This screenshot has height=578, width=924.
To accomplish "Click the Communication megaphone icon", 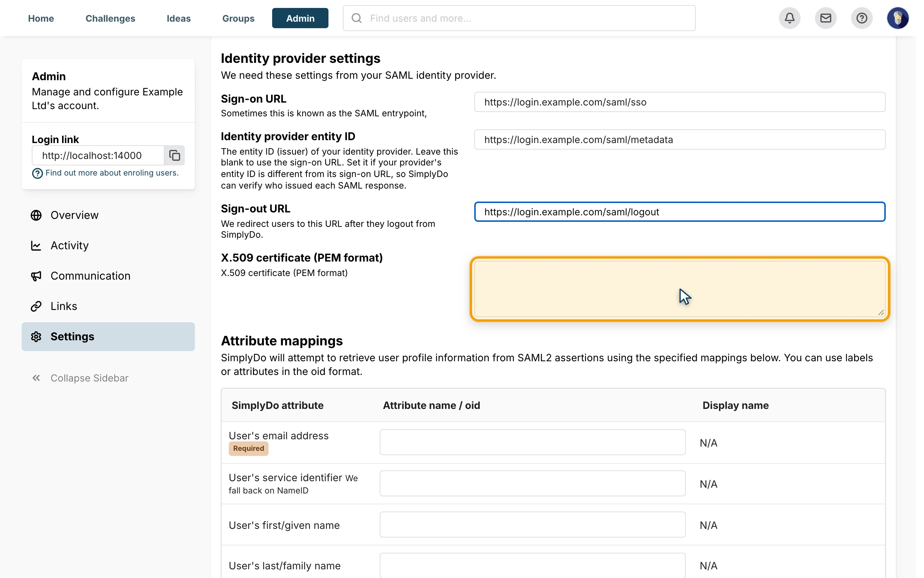I will click(36, 276).
